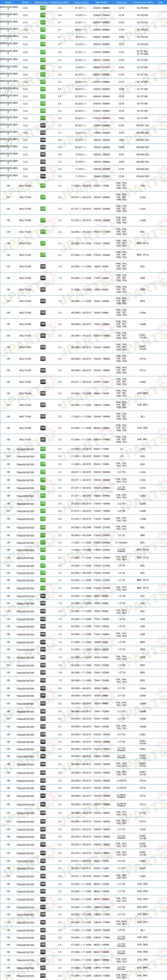Select '07.2004 -> 11.2009' in Multivan 3.2 row
Image resolution: width=167 pixels, height=980 pixels.
81,255
